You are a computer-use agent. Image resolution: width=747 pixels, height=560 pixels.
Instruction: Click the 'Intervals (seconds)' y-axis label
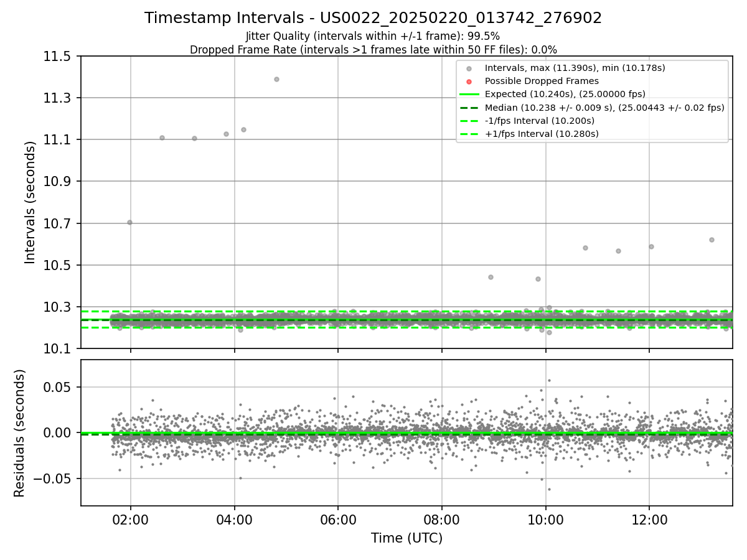[x=31, y=202]
